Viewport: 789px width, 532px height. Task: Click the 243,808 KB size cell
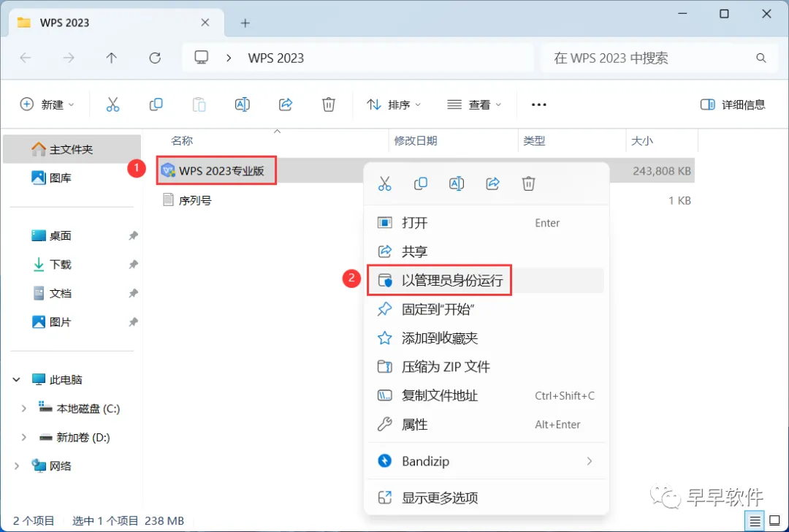662,171
